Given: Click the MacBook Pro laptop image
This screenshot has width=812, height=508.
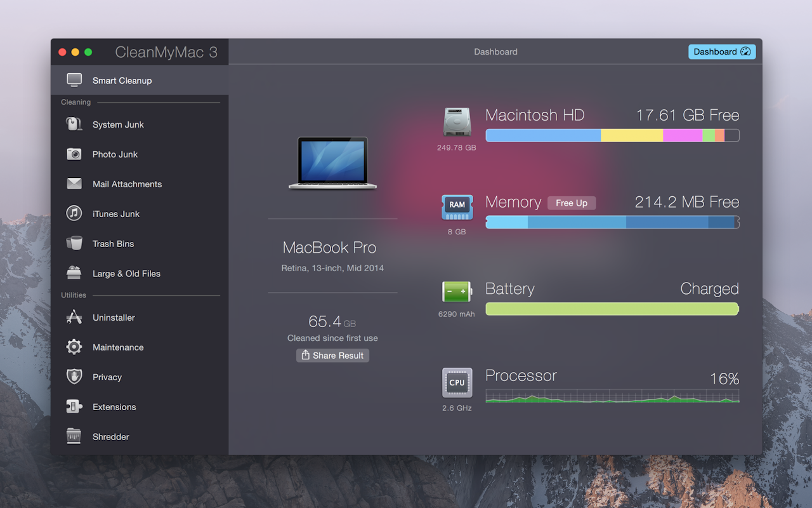Looking at the screenshot, I should point(332,163).
